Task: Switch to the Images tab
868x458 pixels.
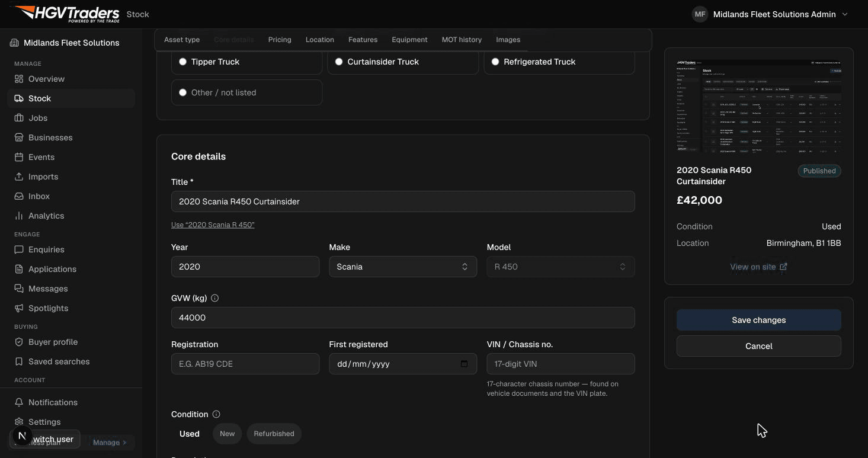Action: [508, 40]
